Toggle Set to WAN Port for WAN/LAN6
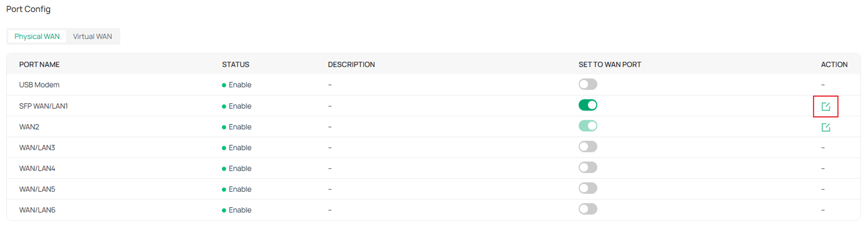868x226 pixels. 588,209
